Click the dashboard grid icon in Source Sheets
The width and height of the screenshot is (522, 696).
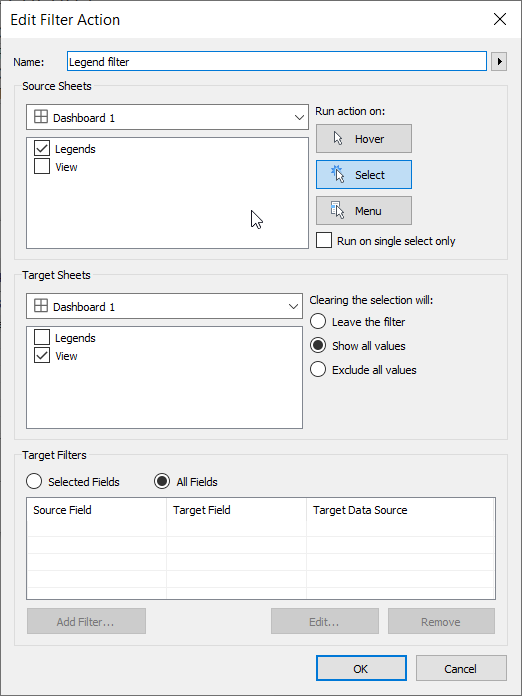[x=41, y=117]
